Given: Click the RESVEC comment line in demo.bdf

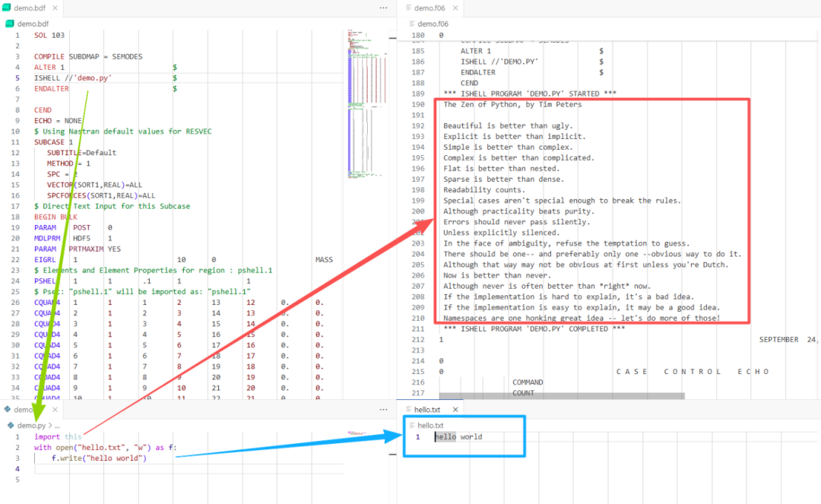Looking at the screenshot, I should 123,132.
